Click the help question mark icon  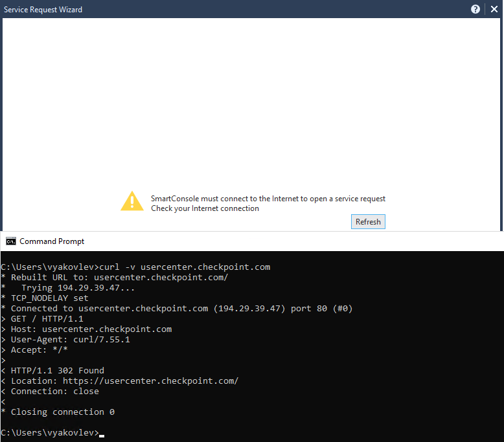pyautogui.click(x=475, y=9)
